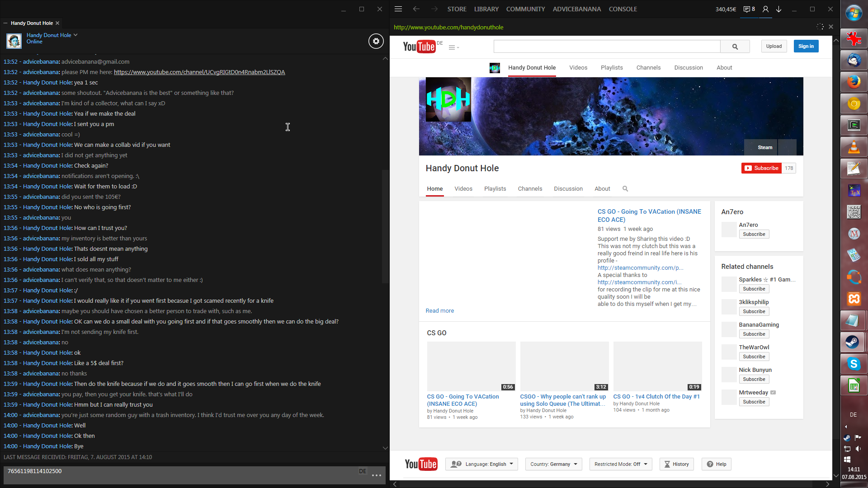
Task: Open Country: Germany dropdown
Action: click(x=553, y=464)
